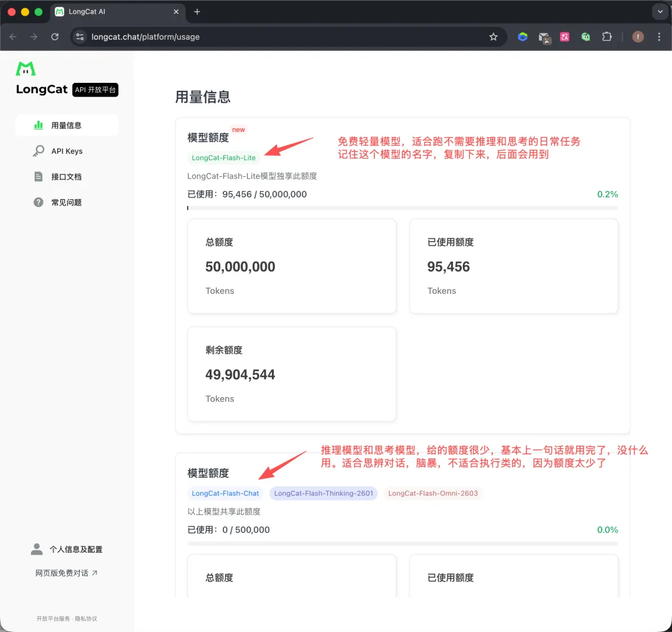Click the site info icon in address bar
This screenshot has width=672, height=632.
[80, 37]
